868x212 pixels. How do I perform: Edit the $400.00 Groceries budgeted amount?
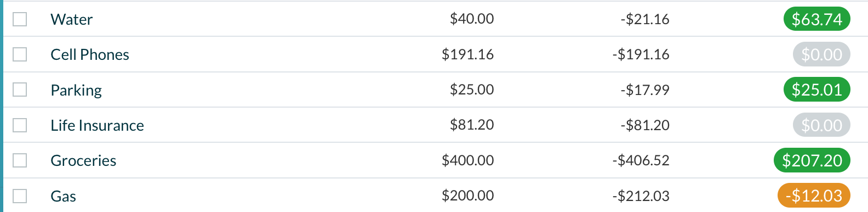click(x=468, y=160)
